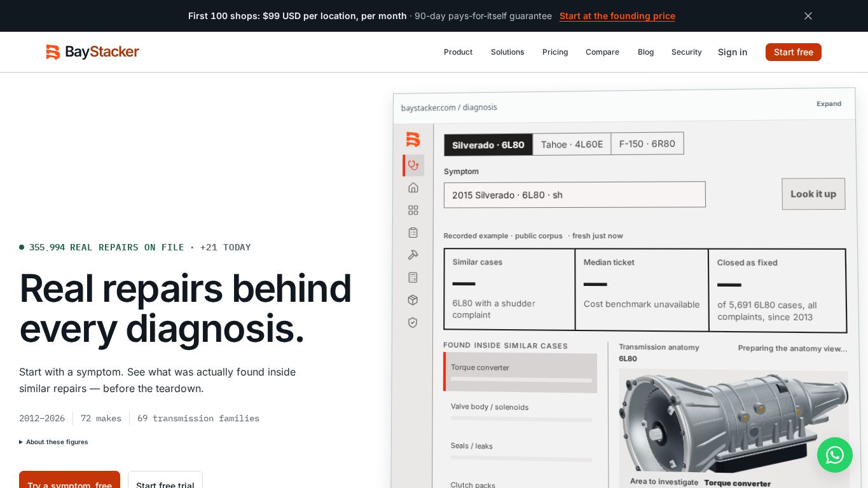This screenshot has height=488, width=868.
Task: Click the BayStacker mark atop demo sidebar
Action: pos(413,139)
